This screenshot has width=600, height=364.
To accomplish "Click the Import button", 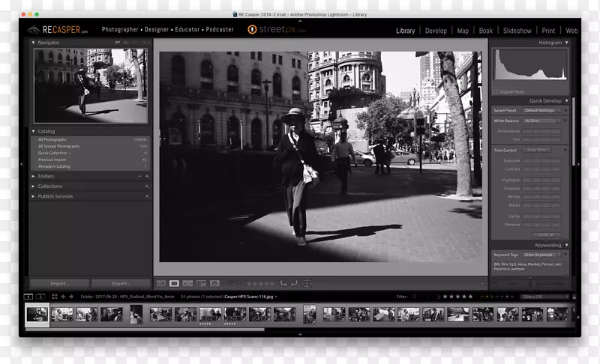I will pyautogui.click(x=60, y=283).
